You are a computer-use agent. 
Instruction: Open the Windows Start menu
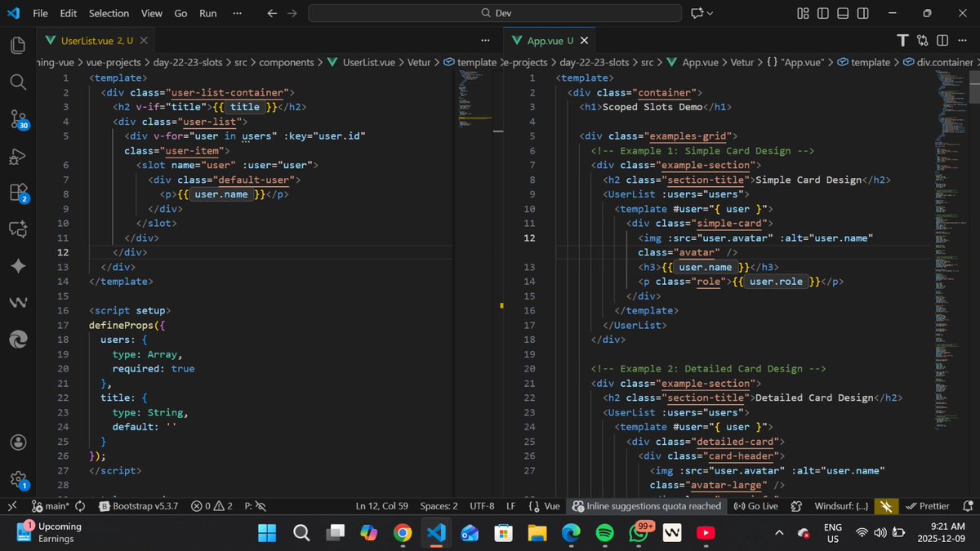pos(267,533)
